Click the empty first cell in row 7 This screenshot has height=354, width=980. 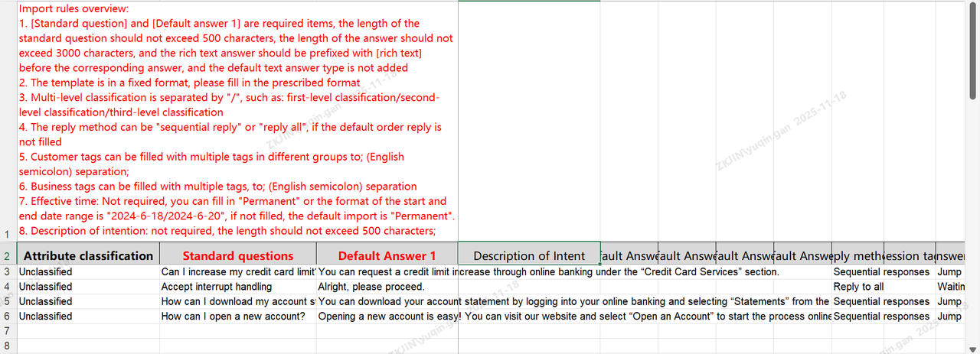(88, 331)
